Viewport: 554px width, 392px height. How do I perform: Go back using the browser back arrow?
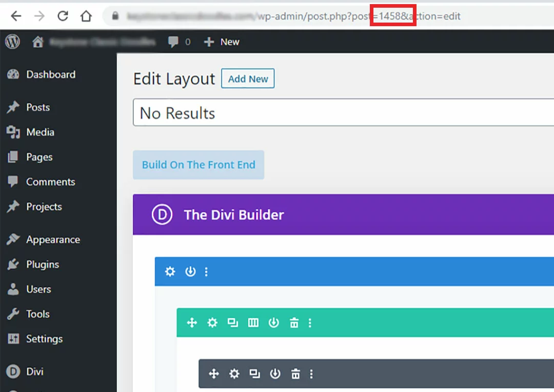click(16, 16)
